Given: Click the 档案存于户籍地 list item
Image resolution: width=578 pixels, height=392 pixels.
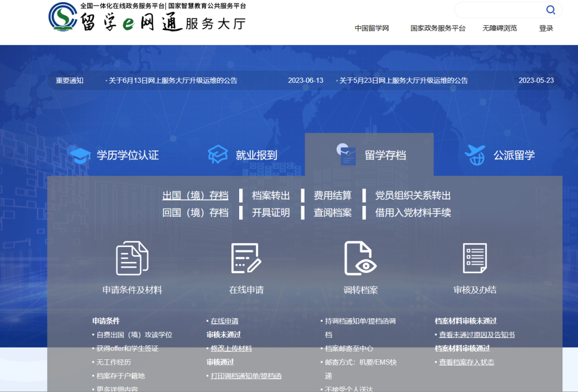Looking at the screenshot, I should point(120,376).
